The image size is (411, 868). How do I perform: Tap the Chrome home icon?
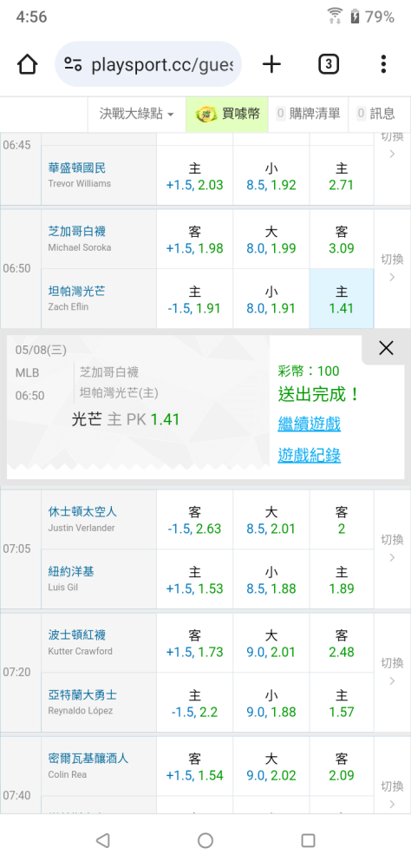(27, 65)
